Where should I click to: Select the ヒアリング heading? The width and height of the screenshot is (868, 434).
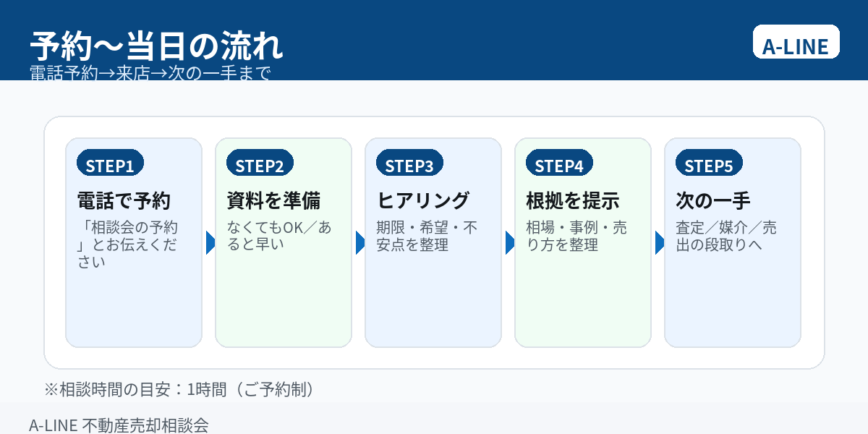[423, 200]
